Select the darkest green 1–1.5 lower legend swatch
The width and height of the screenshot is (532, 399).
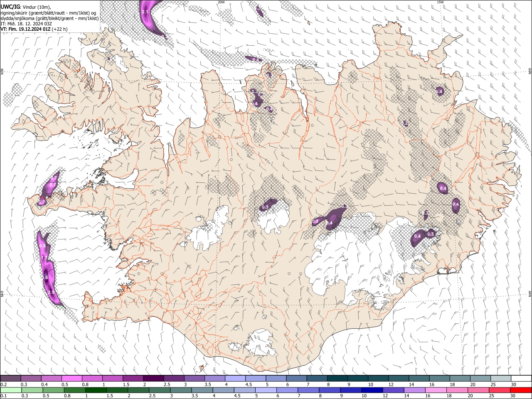(95, 390)
